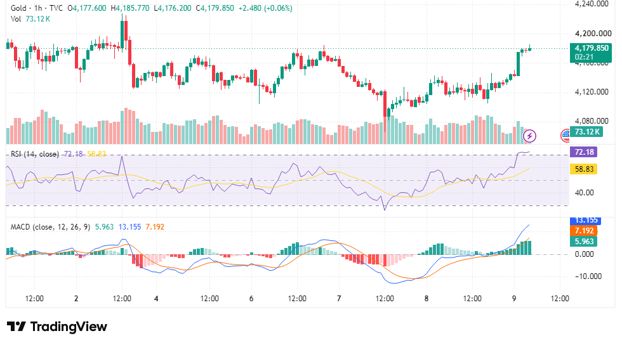Select the RSI (14, close) indicator label
622x364 pixels.
(x=34, y=154)
